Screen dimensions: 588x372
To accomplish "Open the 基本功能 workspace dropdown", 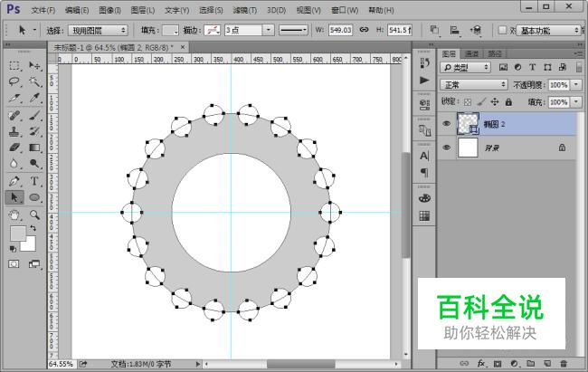I will pyautogui.click(x=548, y=31).
